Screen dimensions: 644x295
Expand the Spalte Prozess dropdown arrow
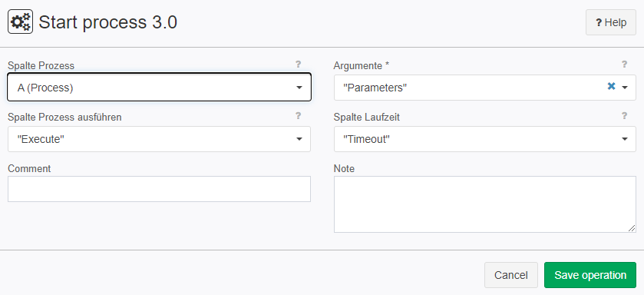point(299,88)
